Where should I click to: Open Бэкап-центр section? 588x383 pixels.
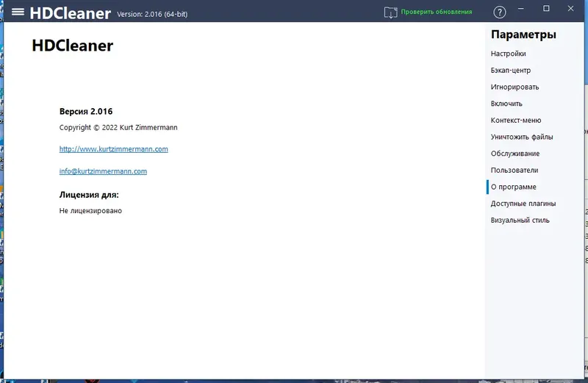click(x=510, y=70)
